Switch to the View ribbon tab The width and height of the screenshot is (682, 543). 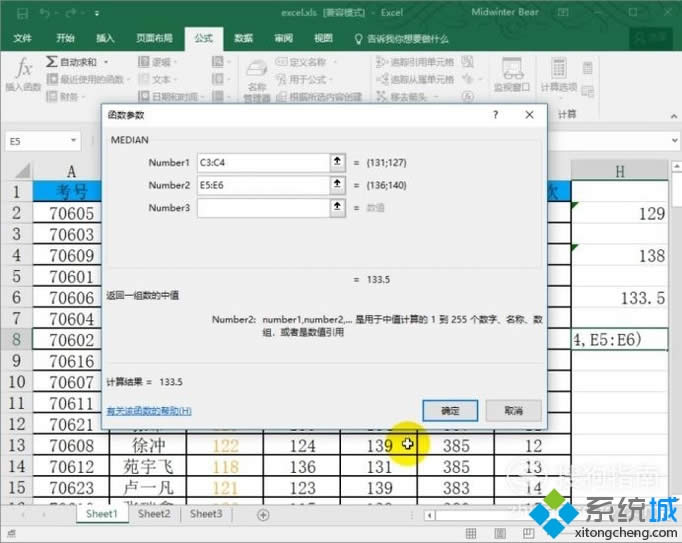coord(324,39)
